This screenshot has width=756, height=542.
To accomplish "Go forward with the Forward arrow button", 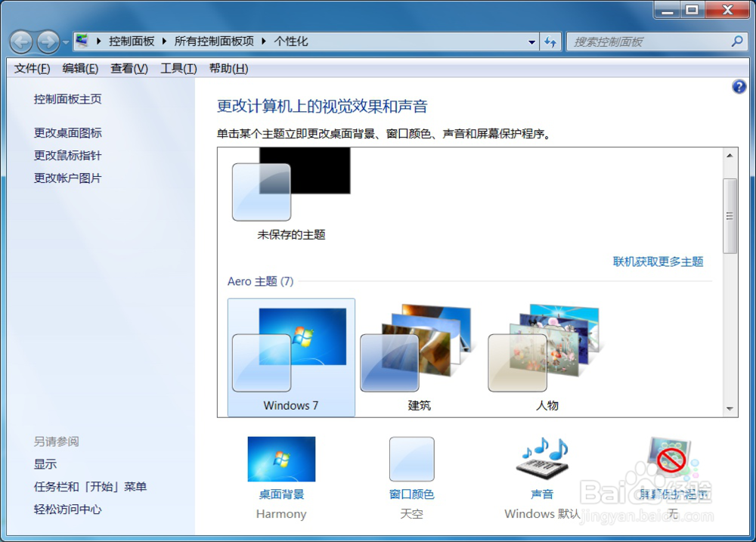I will click(48, 42).
